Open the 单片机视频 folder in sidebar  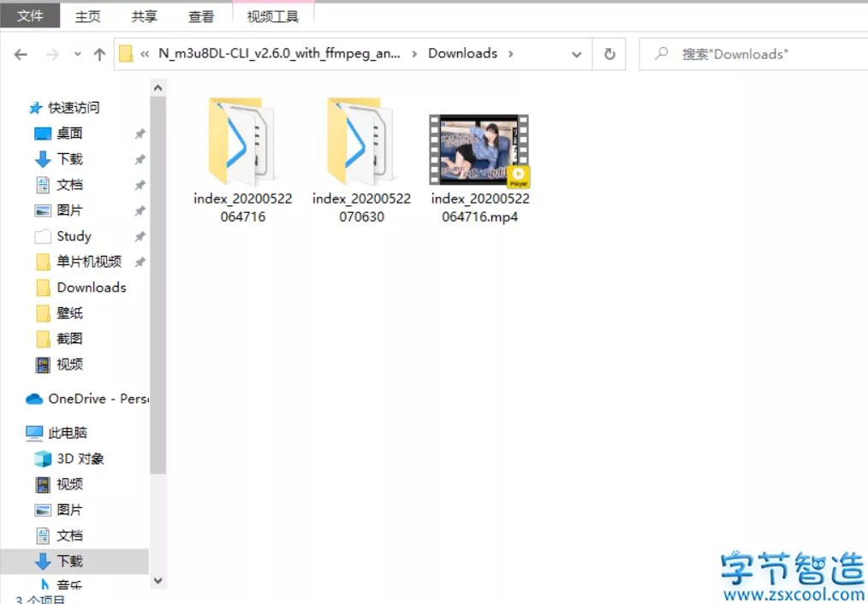(x=88, y=262)
